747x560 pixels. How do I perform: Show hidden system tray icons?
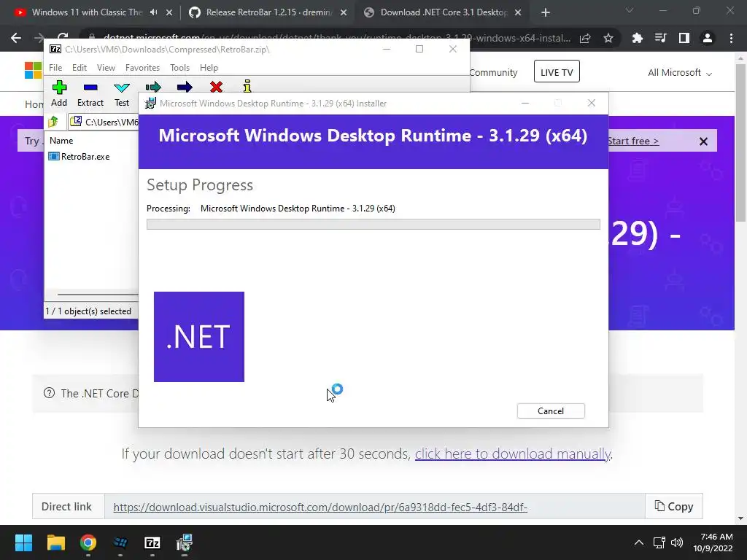click(639, 542)
